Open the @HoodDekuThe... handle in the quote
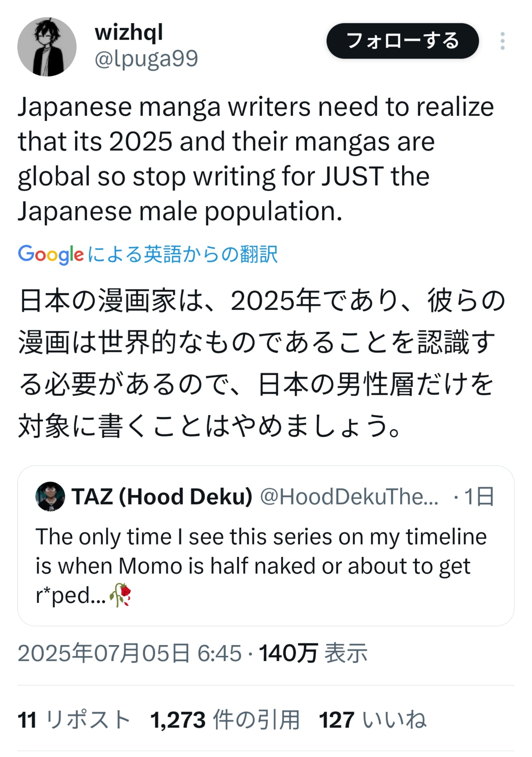 (x=349, y=496)
